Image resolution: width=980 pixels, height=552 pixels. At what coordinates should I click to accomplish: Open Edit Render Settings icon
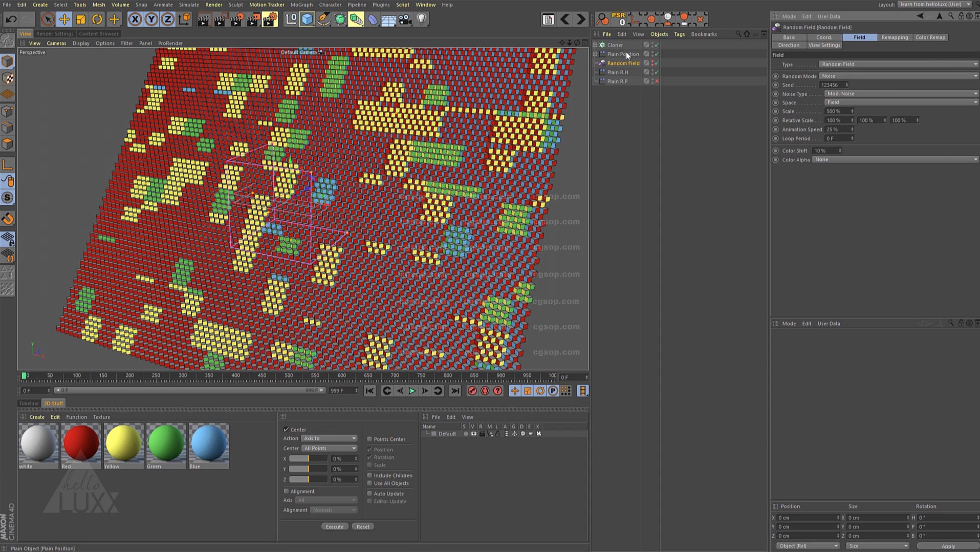click(x=270, y=19)
